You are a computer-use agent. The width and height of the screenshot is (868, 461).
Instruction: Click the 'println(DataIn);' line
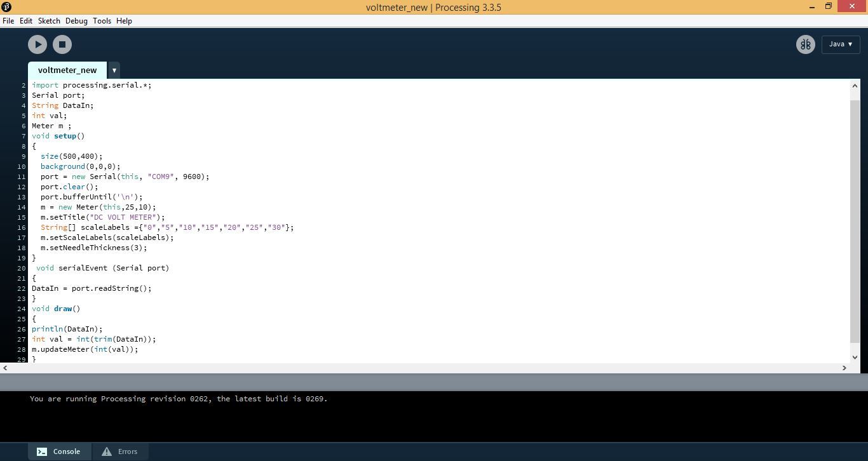tap(67, 329)
